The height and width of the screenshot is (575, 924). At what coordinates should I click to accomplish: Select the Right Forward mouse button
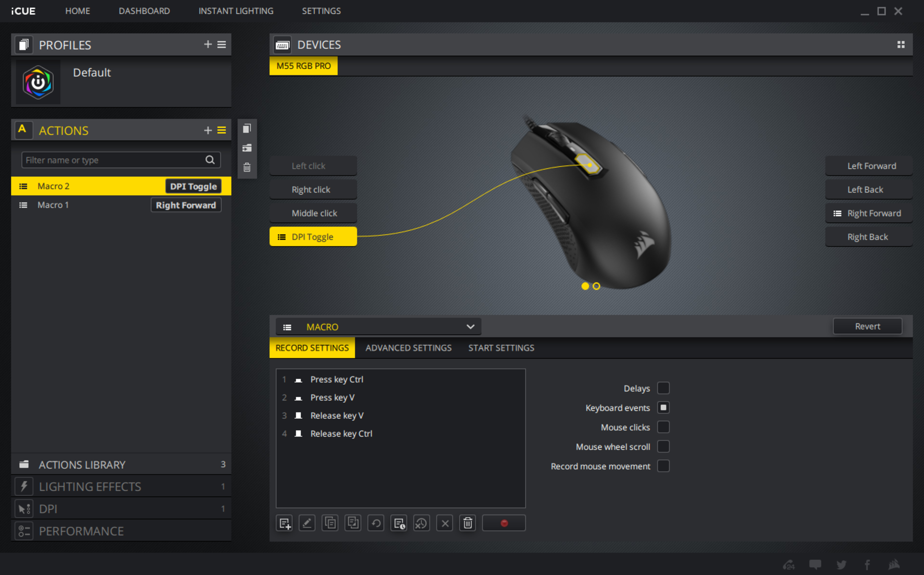point(868,213)
